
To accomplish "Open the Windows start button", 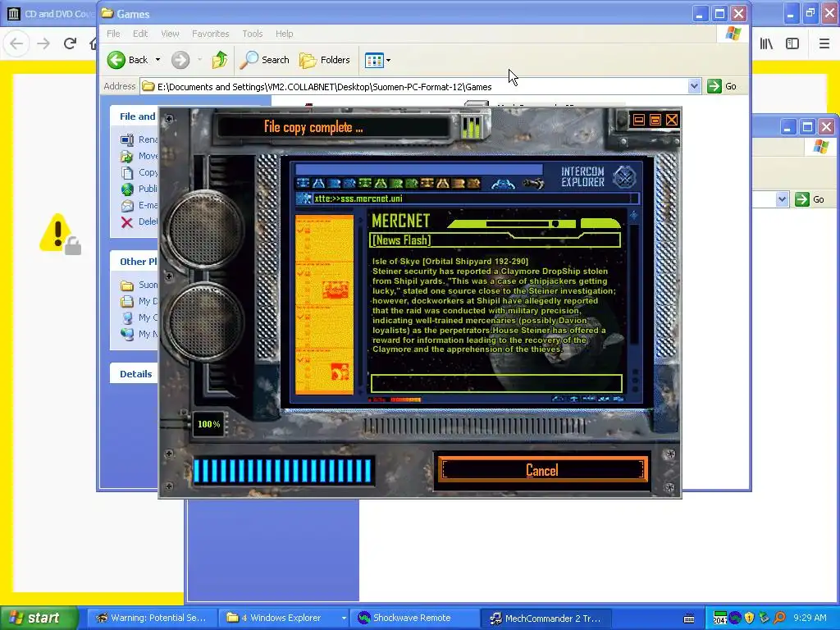I will tap(39, 618).
